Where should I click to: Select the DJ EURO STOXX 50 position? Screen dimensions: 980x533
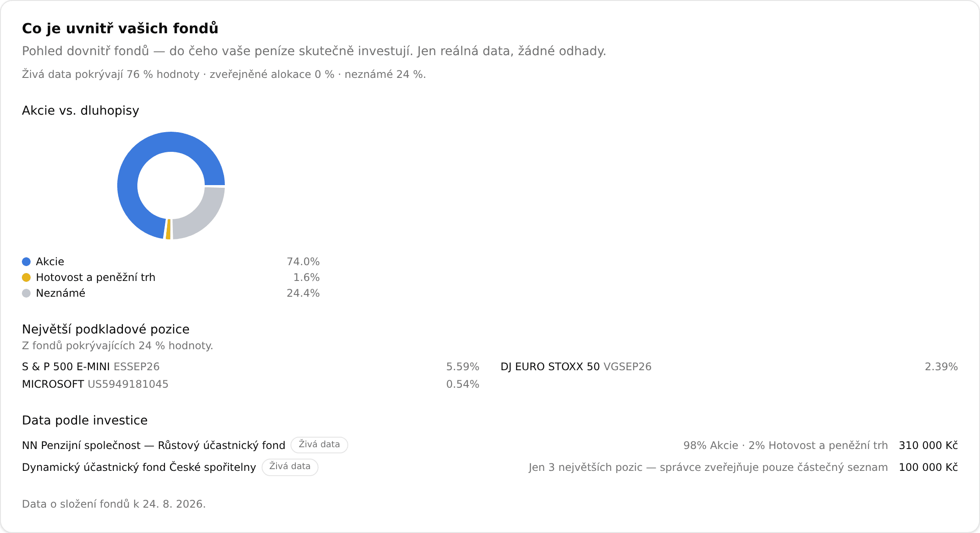pos(729,367)
